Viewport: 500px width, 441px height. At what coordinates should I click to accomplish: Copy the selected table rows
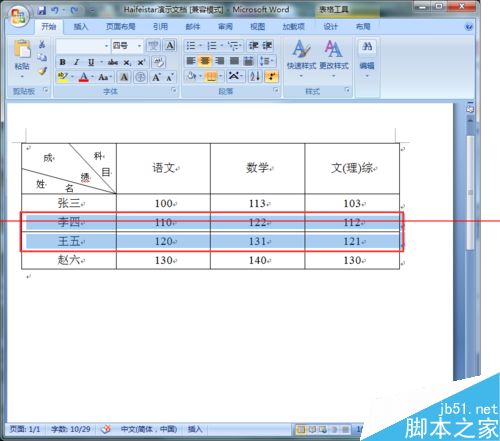click(x=42, y=57)
